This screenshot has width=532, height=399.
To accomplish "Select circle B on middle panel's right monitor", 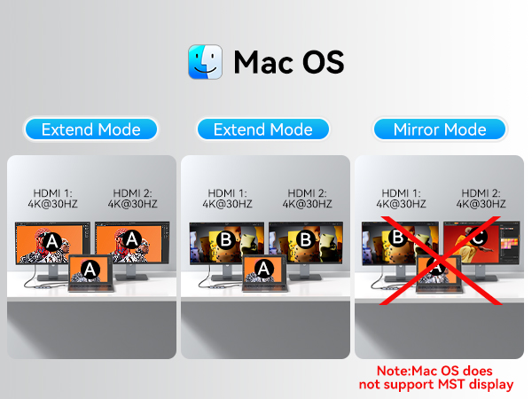I will (306, 239).
